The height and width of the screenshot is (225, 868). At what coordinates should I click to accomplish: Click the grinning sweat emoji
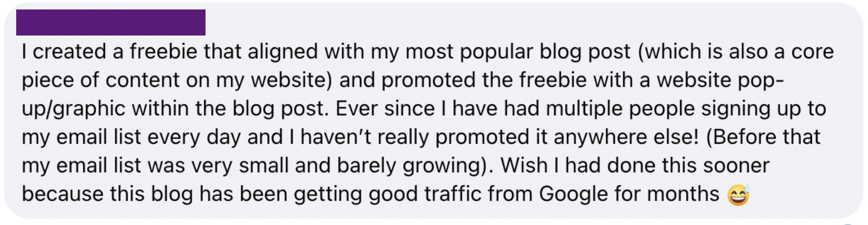pos(738,195)
